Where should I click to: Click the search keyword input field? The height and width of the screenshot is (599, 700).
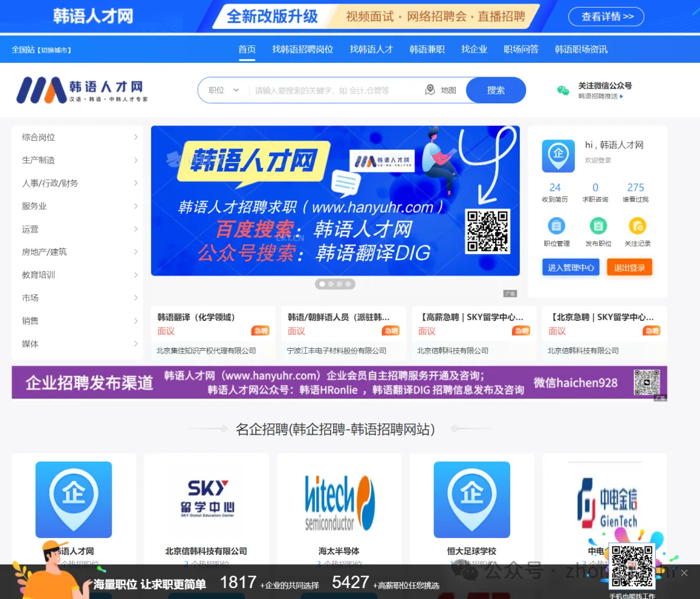click(x=335, y=90)
